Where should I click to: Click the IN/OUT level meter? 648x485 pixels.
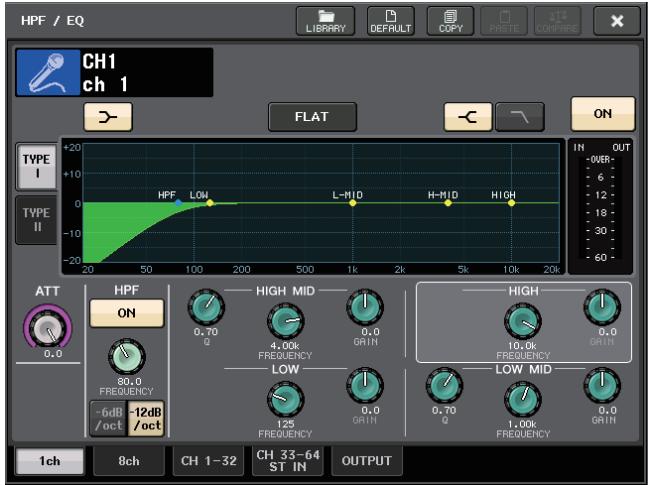[600, 206]
